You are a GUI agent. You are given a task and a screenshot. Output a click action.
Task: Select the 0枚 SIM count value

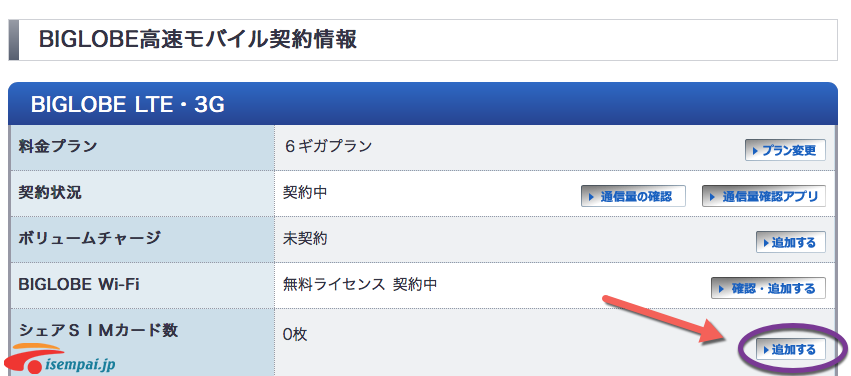pyautogui.click(x=295, y=334)
